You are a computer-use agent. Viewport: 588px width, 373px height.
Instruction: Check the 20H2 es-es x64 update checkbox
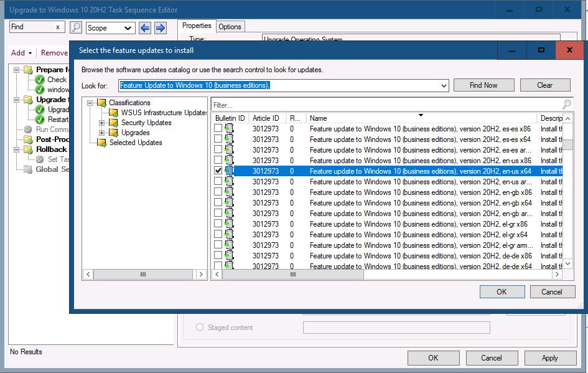point(218,139)
